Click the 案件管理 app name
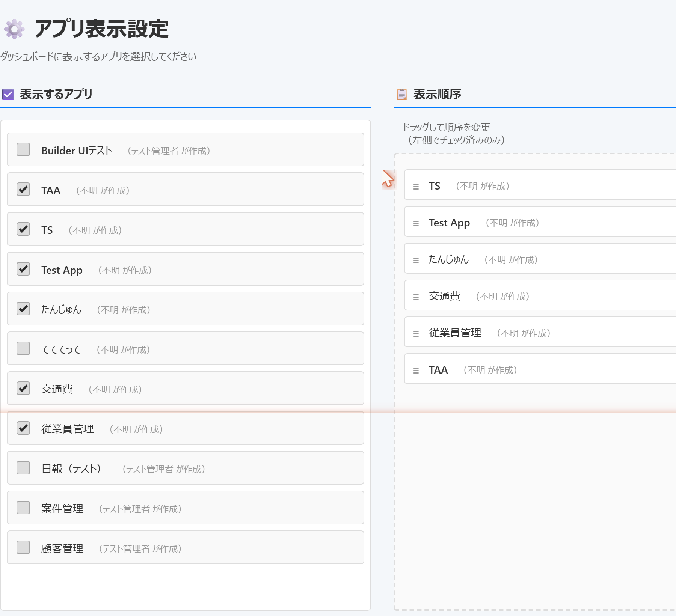676x616 pixels. point(62,509)
